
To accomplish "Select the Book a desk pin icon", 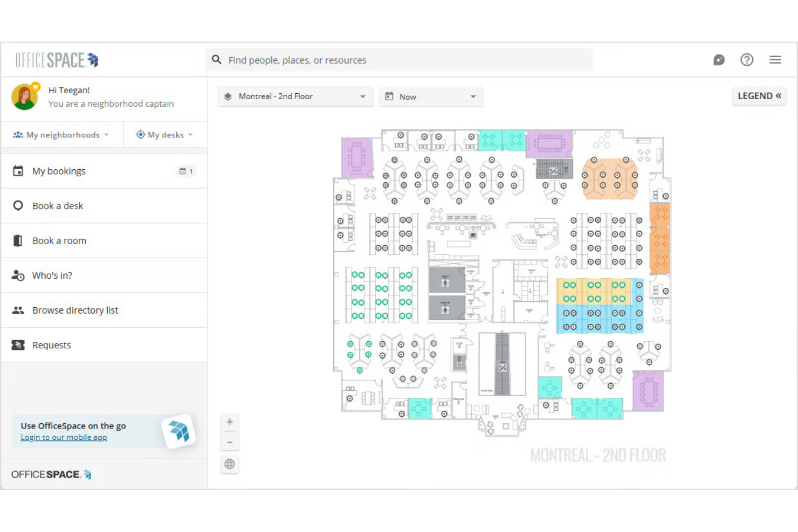I will (18, 205).
